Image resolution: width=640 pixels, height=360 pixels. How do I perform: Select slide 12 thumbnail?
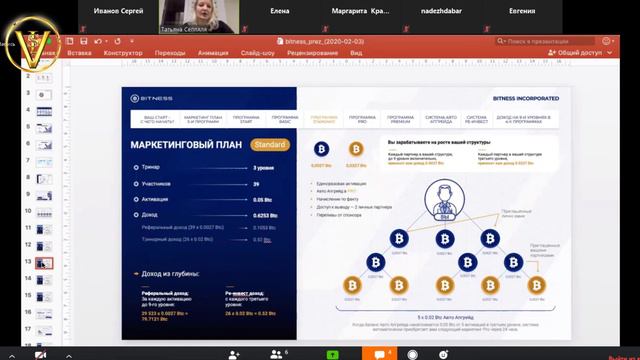point(44,246)
